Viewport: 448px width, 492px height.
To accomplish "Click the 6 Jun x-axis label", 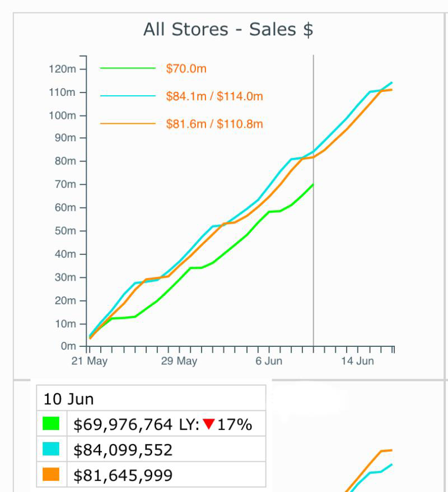I will coord(269,361).
